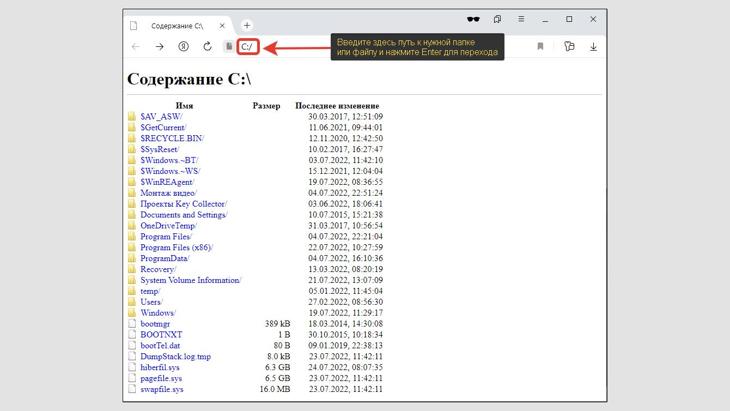Click the Размер column header

pos(266,106)
